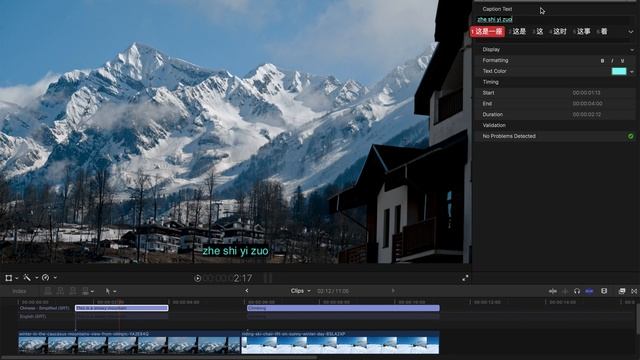This screenshot has height=360, width=640.
Task: Choose the first highlighted Chinese candidate
Action: (x=487, y=31)
